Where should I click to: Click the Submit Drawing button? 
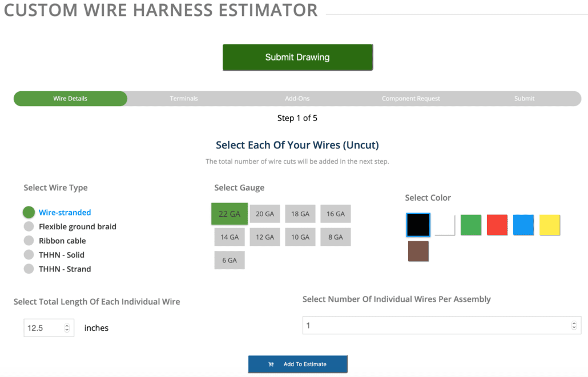coord(297,58)
